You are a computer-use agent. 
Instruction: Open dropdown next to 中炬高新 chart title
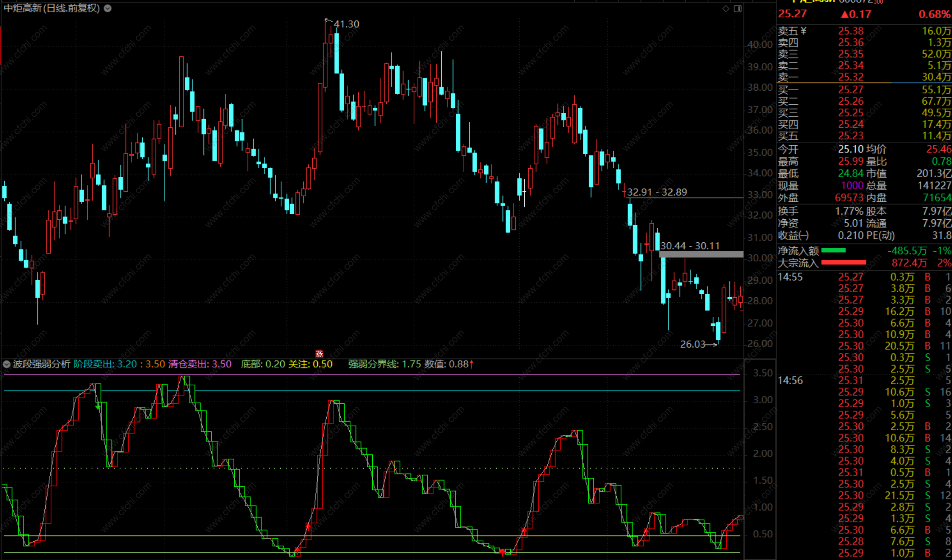(108, 8)
